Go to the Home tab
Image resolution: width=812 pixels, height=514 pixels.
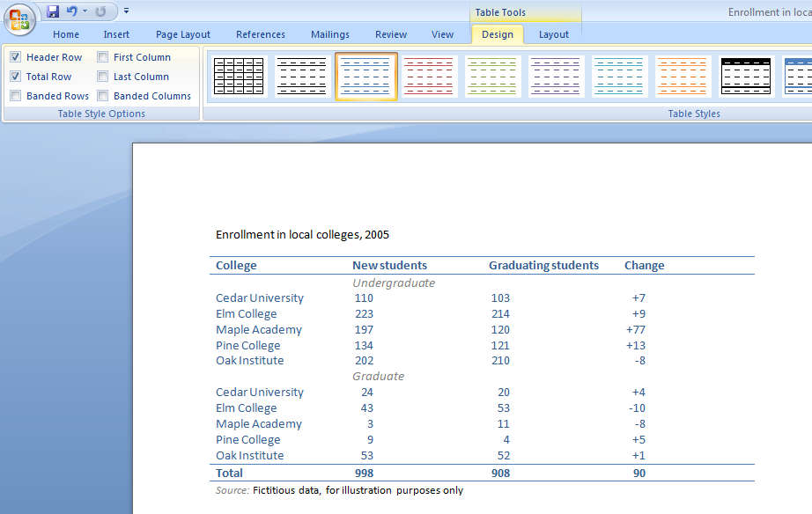click(66, 34)
